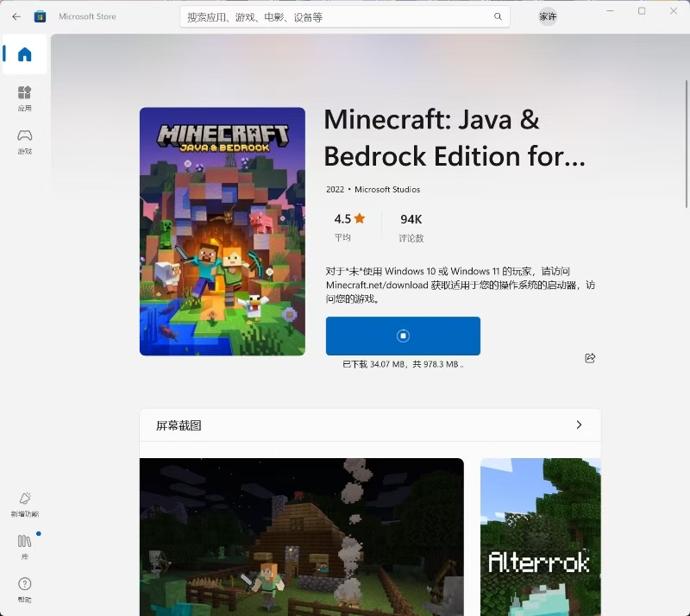690x616 pixels.
Task: Click the download progress text 已下载 34.07 MB
Action: pos(403,364)
